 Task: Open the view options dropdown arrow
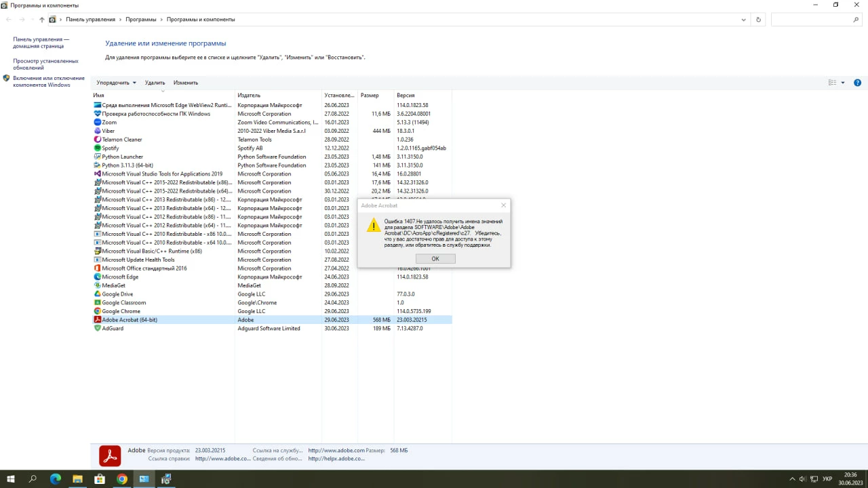pyautogui.click(x=843, y=83)
